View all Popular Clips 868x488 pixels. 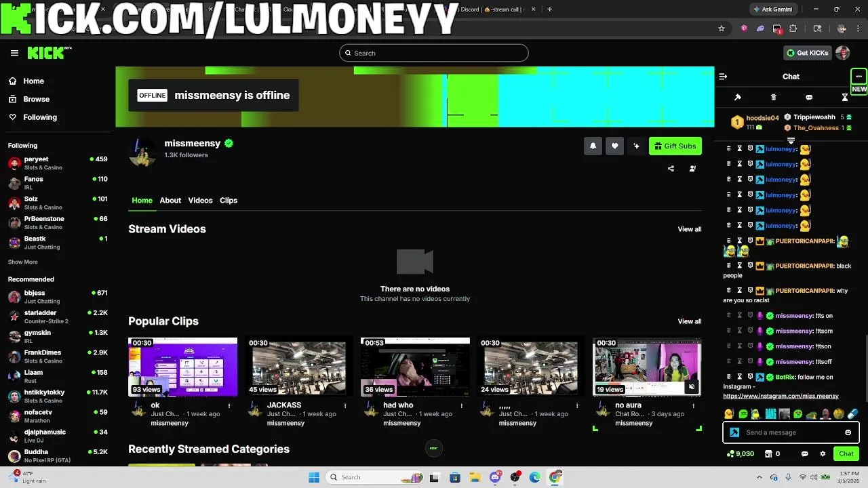tap(690, 321)
